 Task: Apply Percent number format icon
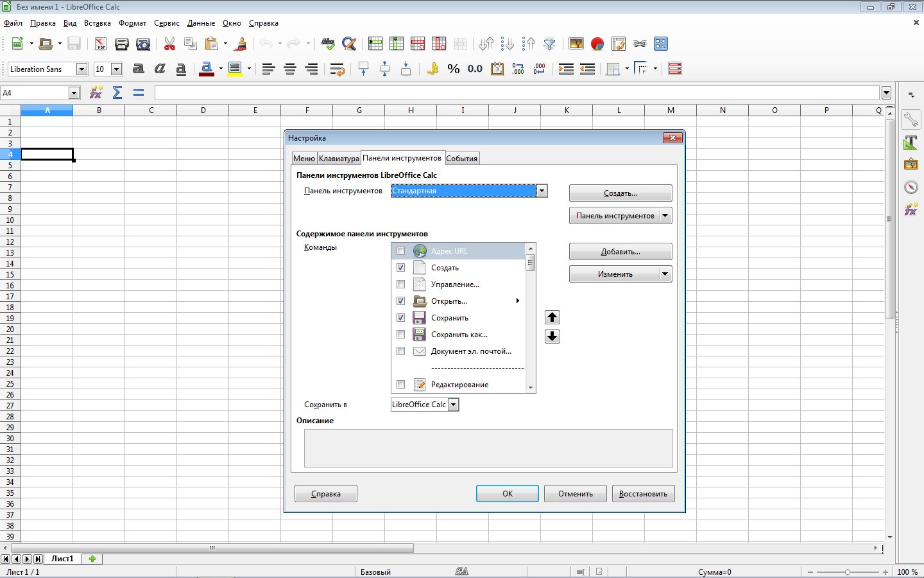pyautogui.click(x=454, y=69)
